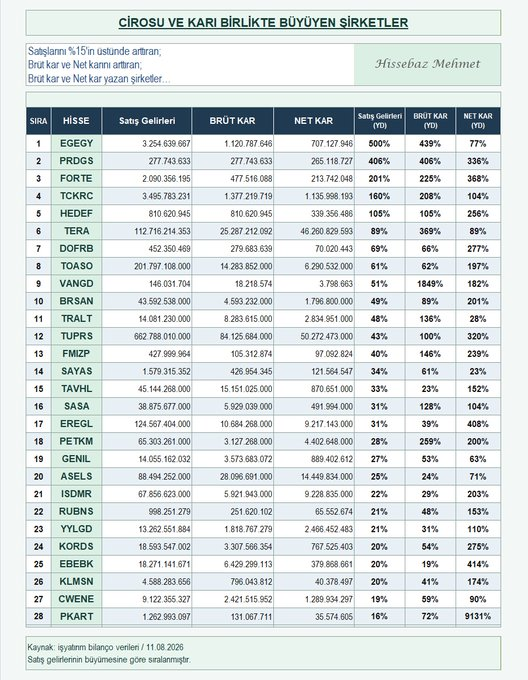Click the GENIL ticker cell
This screenshot has height=680, width=528.
click(76, 459)
